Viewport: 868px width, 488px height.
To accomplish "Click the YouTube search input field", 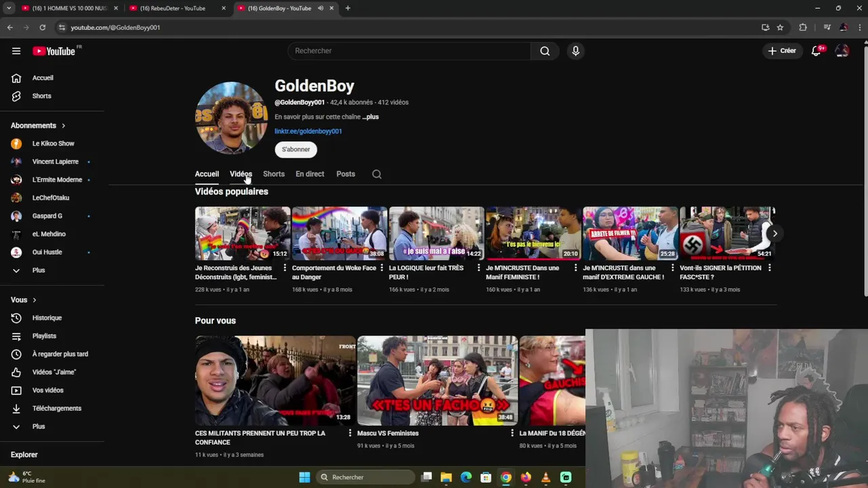I will click(410, 51).
